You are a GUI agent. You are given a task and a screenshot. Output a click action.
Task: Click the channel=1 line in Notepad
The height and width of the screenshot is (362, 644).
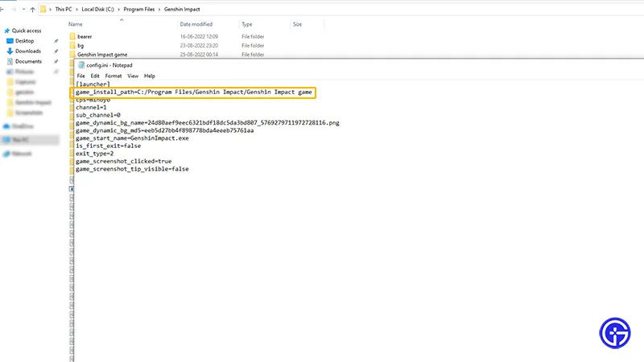tap(91, 107)
